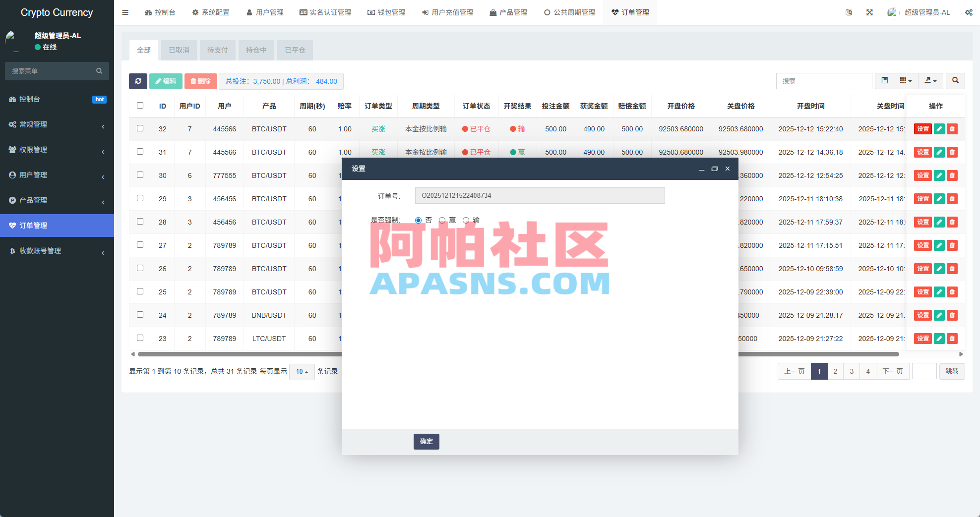The image size is (980, 517).
Task: Click the sidebar menu search icon
Action: (99, 71)
